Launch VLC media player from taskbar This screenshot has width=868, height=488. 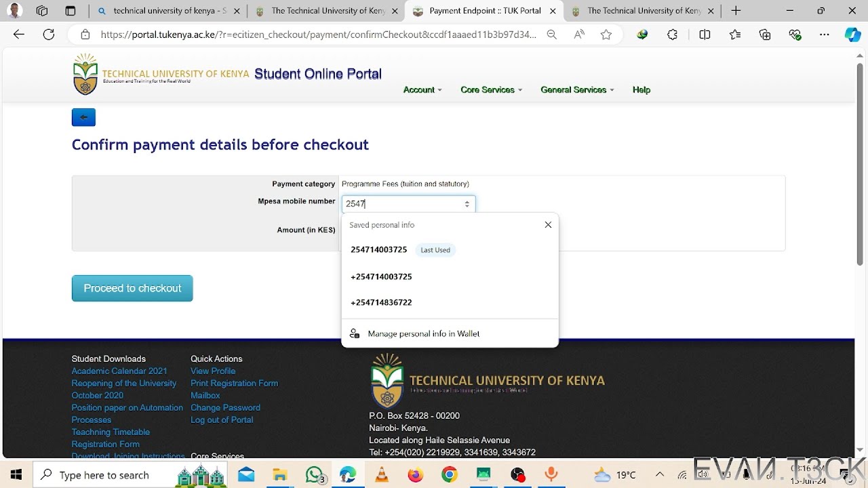(382, 475)
